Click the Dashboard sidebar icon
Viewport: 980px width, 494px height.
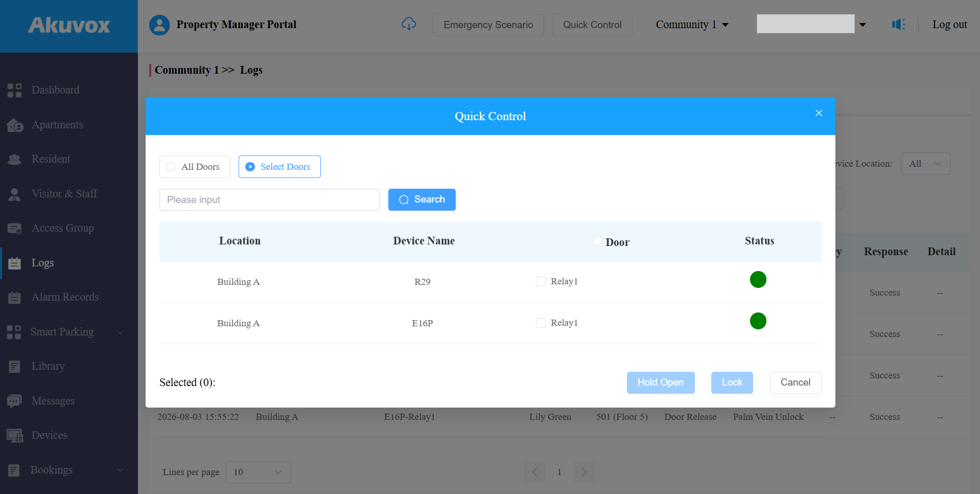click(x=14, y=90)
